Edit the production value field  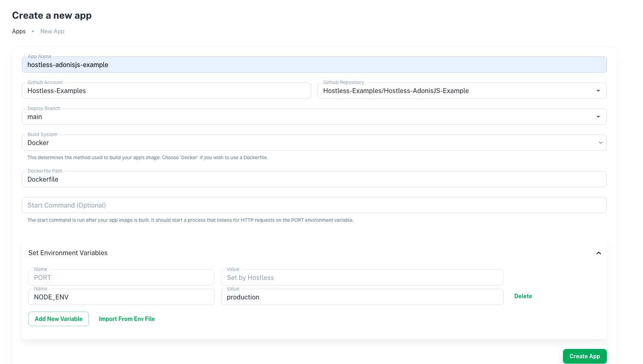tap(362, 297)
